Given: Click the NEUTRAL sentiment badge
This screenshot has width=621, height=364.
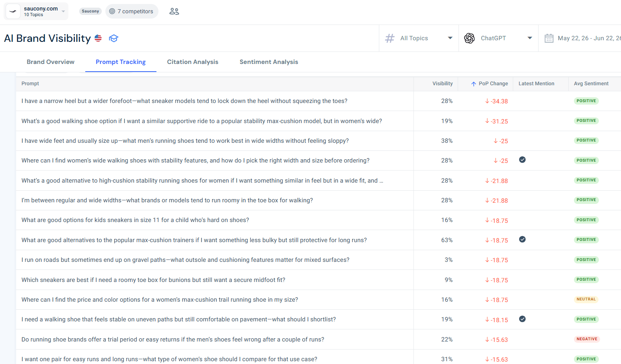Looking at the screenshot, I should (x=586, y=299).
